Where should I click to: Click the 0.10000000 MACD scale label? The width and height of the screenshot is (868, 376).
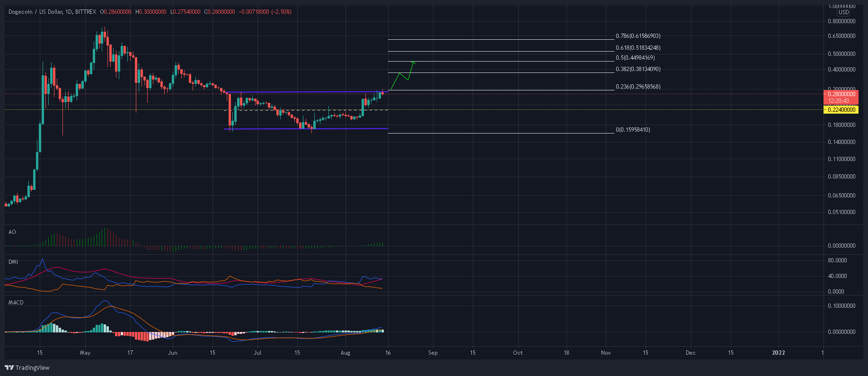[841, 306]
